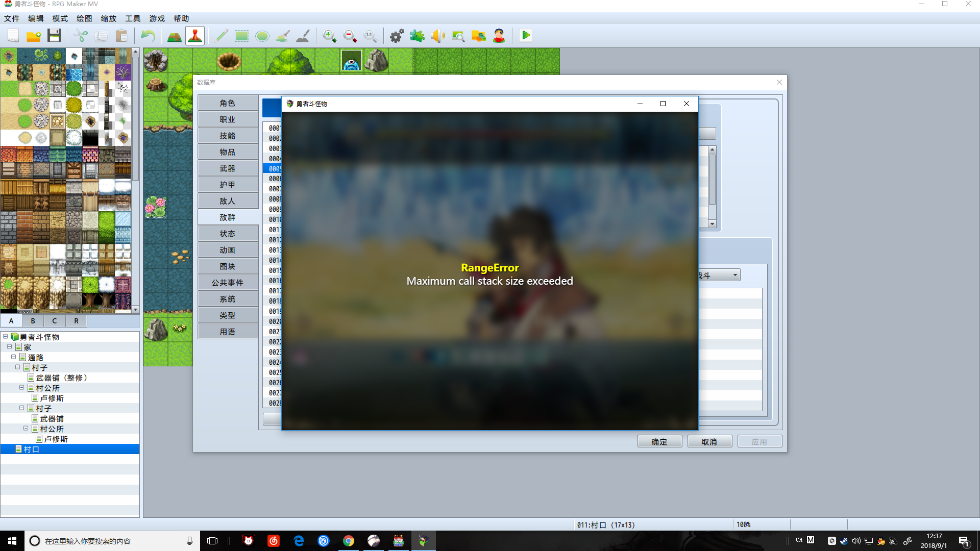Select the 村口 map in tree
This screenshot has height=551, width=980.
[70, 449]
